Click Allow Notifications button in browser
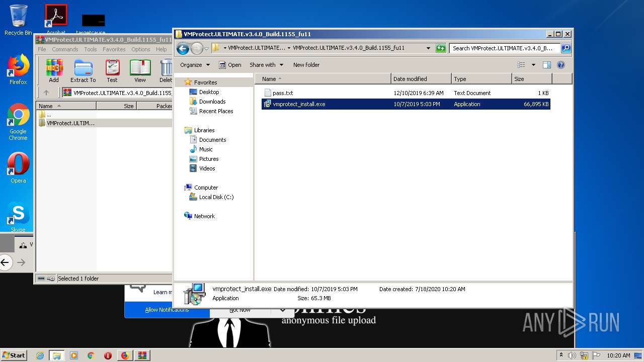The width and height of the screenshot is (644, 362). point(167,310)
